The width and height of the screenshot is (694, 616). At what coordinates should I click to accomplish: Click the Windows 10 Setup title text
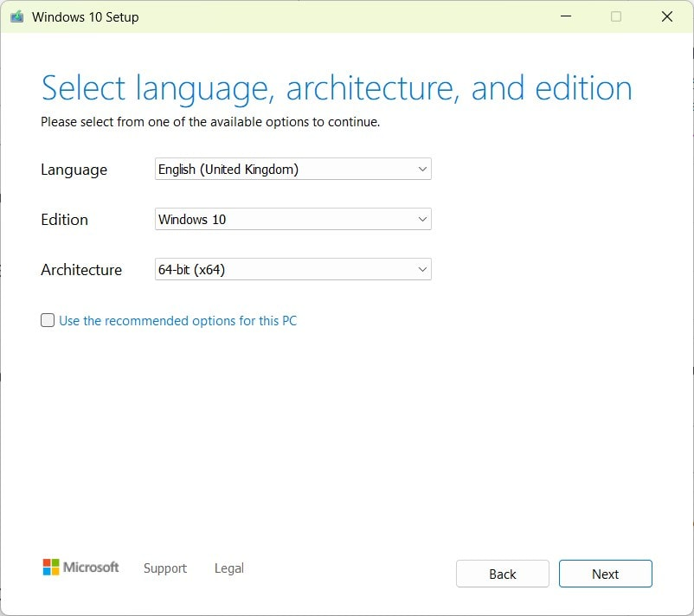coord(87,16)
